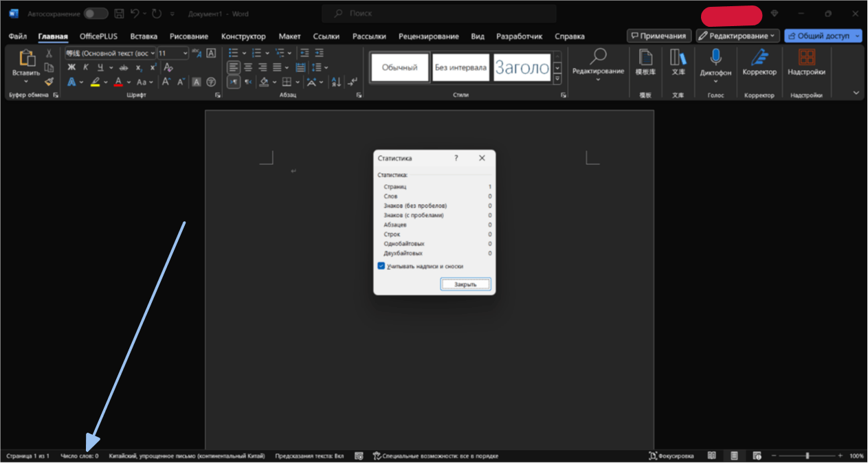Center the text alignment
The height and width of the screenshot is (463, 868).
point(248,67)
